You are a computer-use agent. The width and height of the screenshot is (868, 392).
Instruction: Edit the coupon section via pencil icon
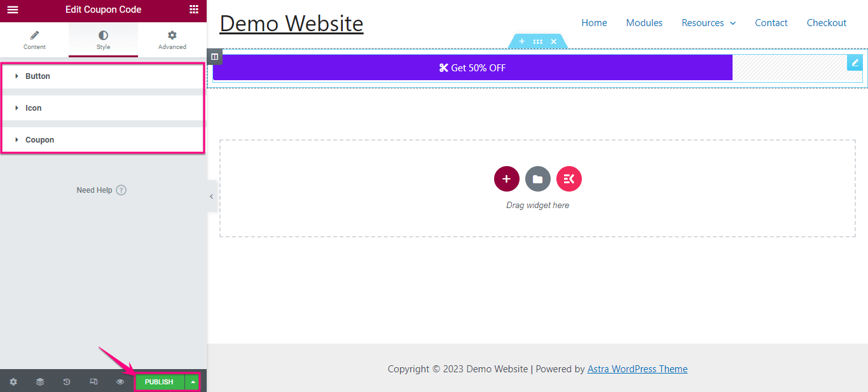855,62
